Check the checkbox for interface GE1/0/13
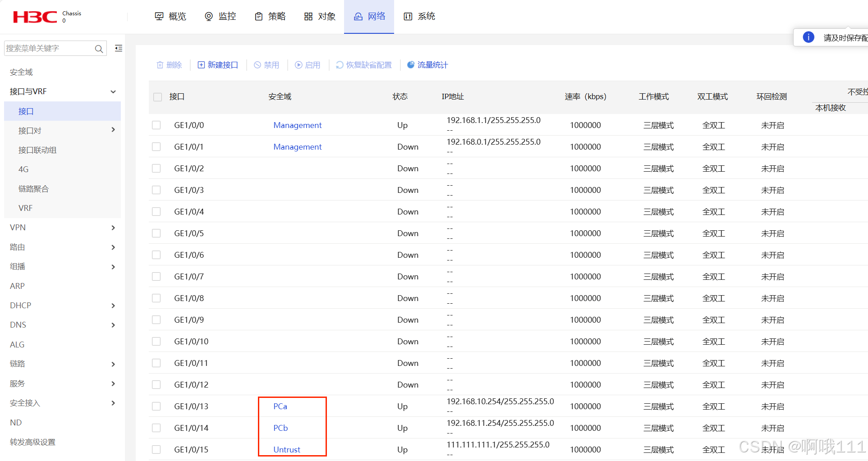This screenshot has width=868, height=461. coord(156,406)
